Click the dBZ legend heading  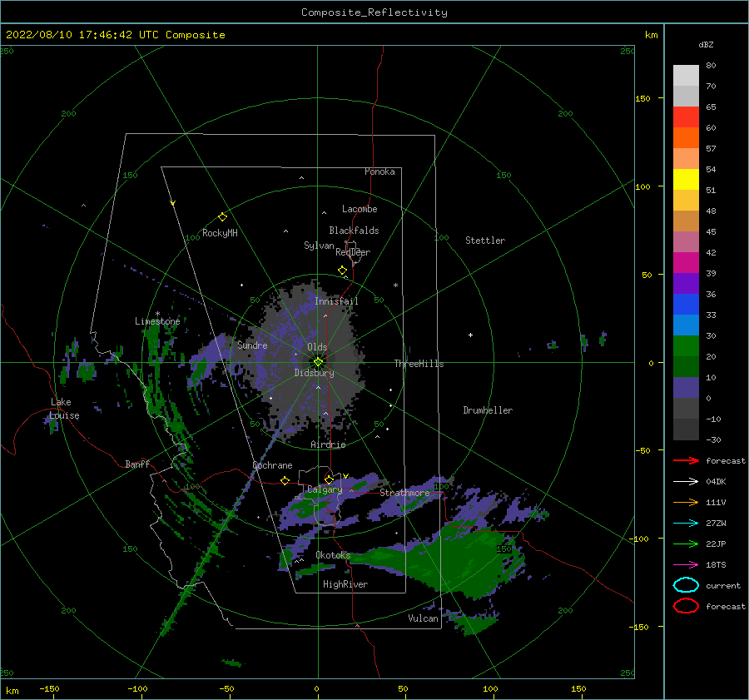[x=706, y=44]
